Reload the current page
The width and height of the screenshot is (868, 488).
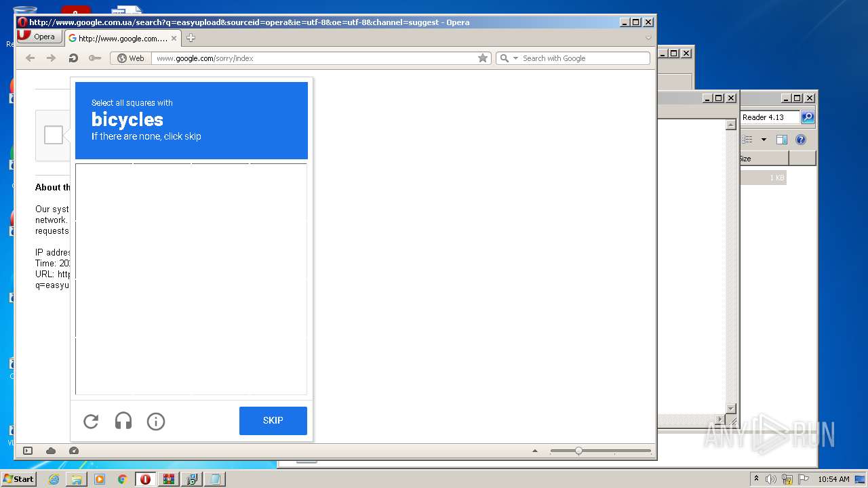(73, 58)
